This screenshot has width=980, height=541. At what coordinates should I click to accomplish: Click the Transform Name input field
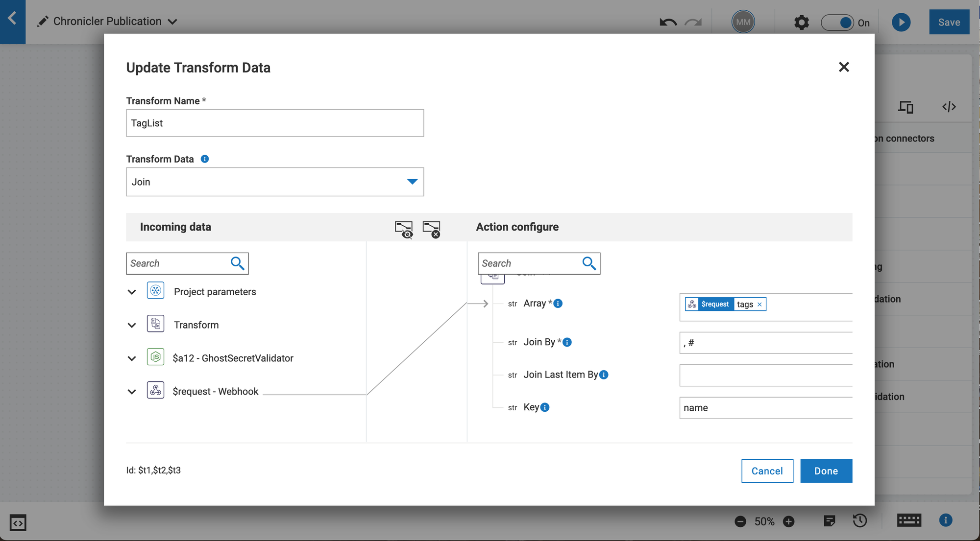click(274, 123)
